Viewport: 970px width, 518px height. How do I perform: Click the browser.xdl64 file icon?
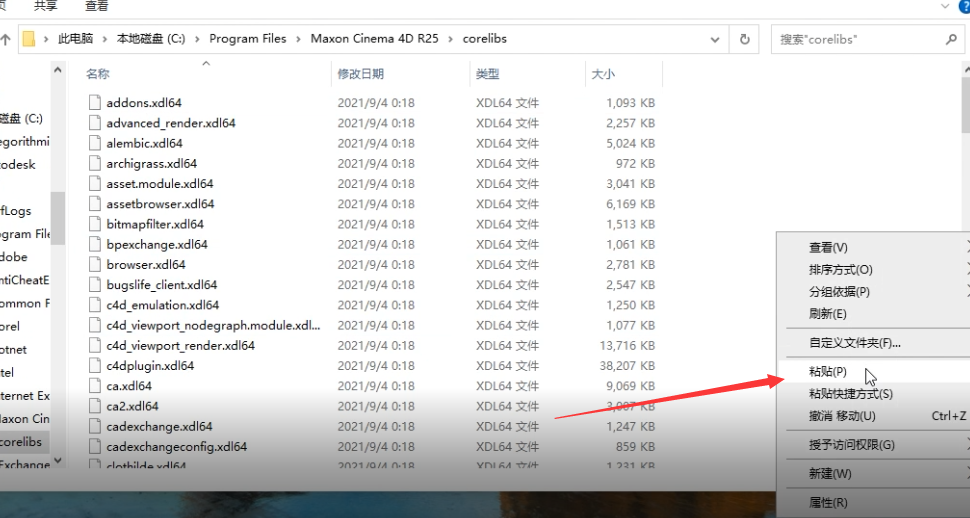click(95, 264)
